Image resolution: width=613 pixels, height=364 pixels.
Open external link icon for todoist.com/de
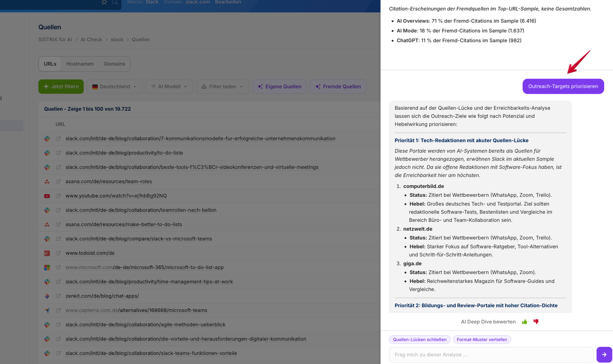(58, 253)
